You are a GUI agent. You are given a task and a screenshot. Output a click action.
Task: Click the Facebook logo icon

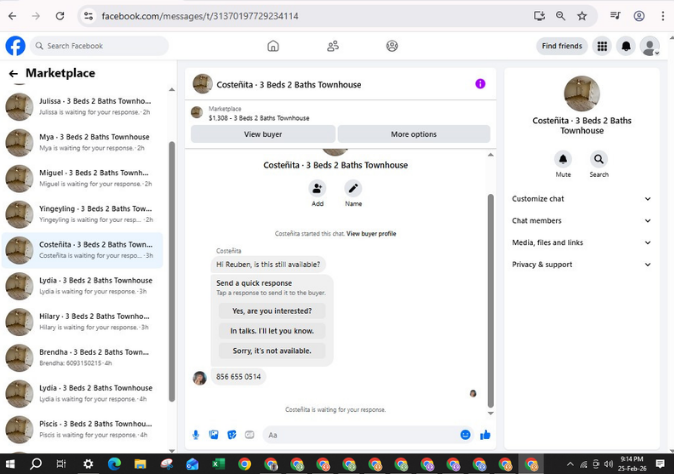[x=15, y=46]
